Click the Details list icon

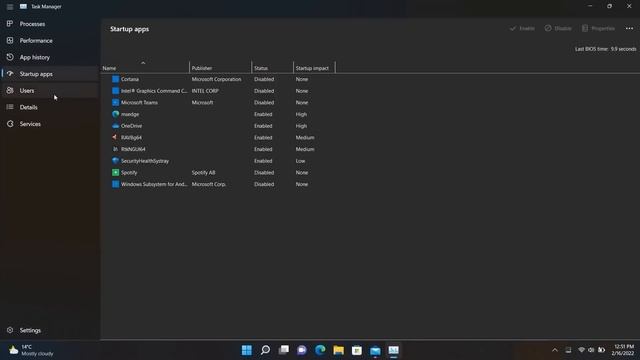[x=10, y=107]
